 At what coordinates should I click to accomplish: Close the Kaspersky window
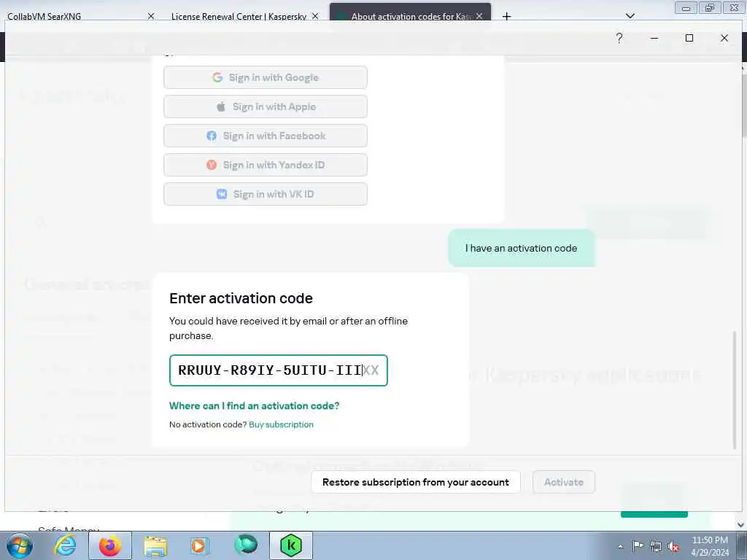point(724,38)
